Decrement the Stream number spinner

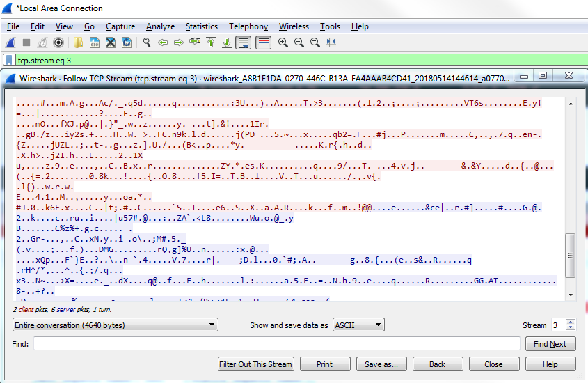[x=571, y=328]
